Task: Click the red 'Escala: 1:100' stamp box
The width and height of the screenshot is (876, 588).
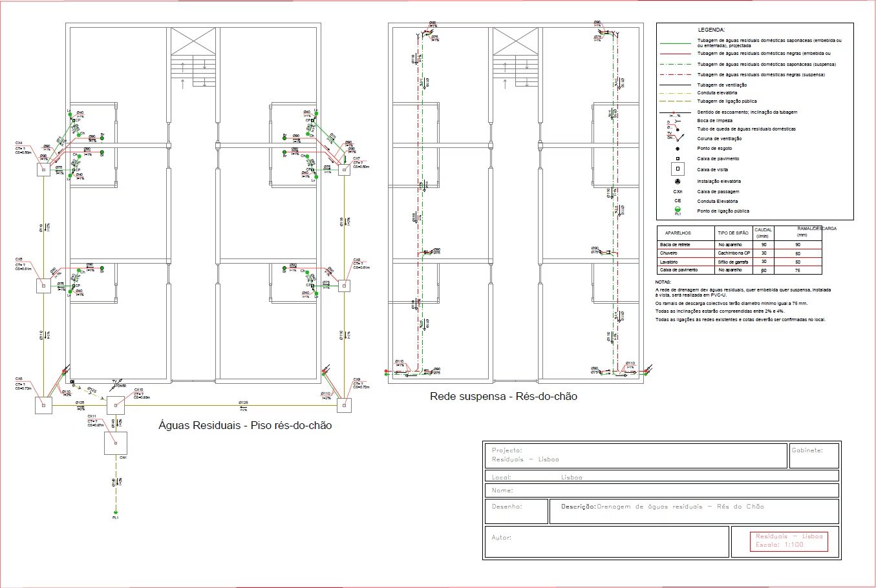Action: (x=789, y=541)
